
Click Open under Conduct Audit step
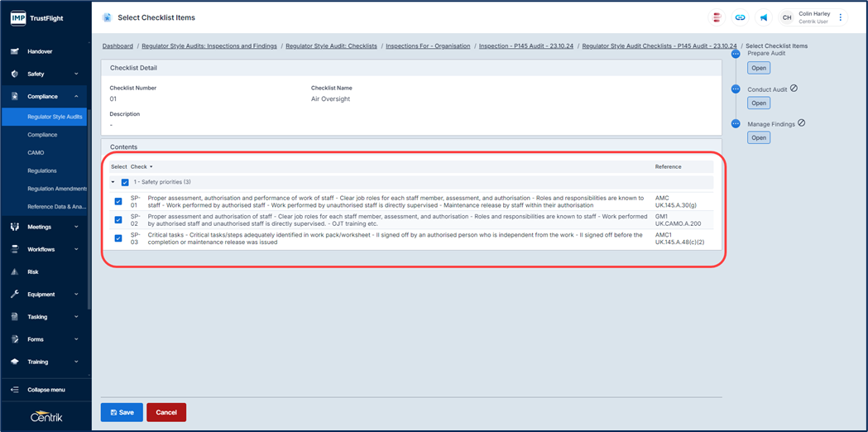pos(759,103)
